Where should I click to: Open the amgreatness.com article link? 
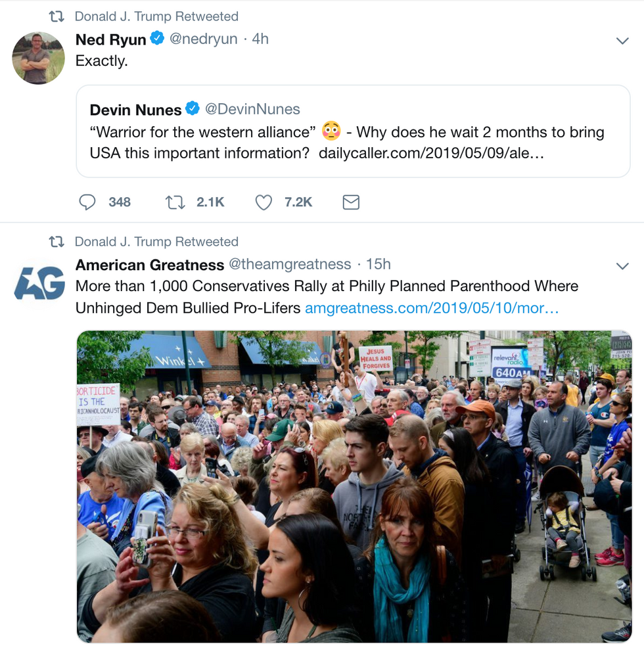point(432,308)
